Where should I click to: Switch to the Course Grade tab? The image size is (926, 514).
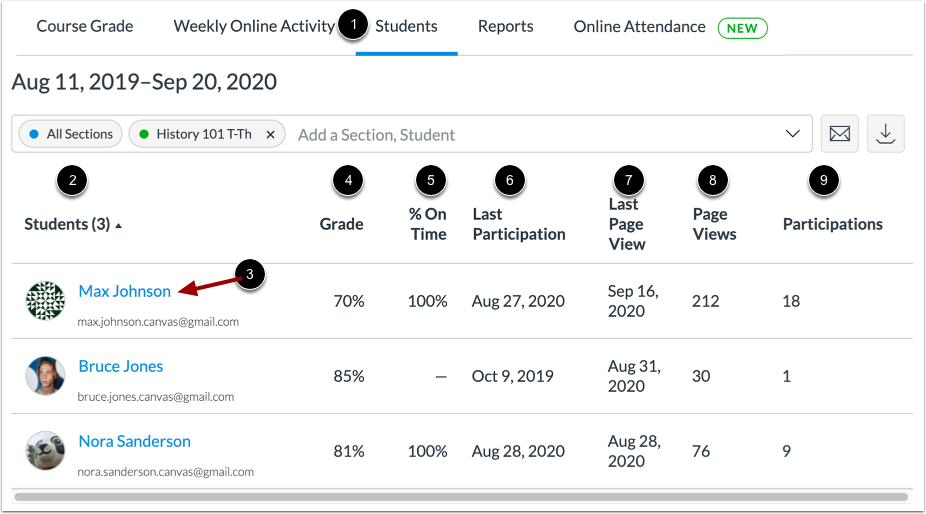click(x=85, y=27)
